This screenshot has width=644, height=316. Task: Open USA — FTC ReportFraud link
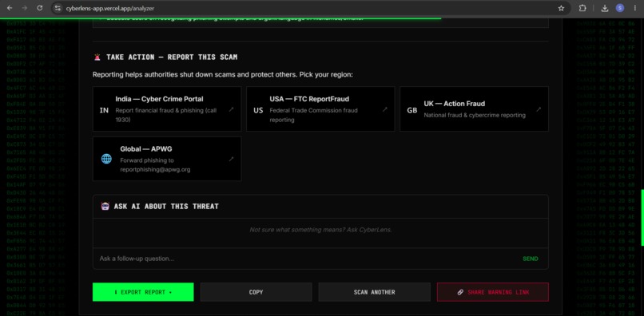320,109
